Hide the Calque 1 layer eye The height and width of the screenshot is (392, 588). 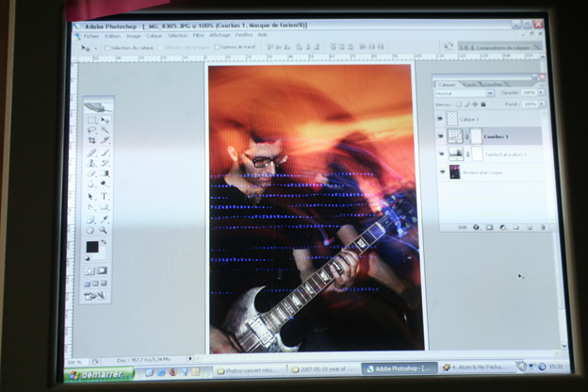pyautogui.click(x=440, y=119)
